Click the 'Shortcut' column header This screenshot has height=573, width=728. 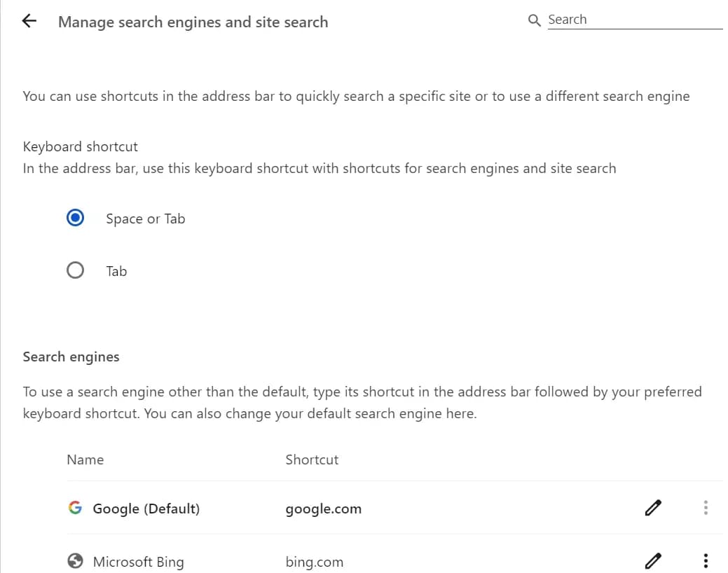coord(312,460)
